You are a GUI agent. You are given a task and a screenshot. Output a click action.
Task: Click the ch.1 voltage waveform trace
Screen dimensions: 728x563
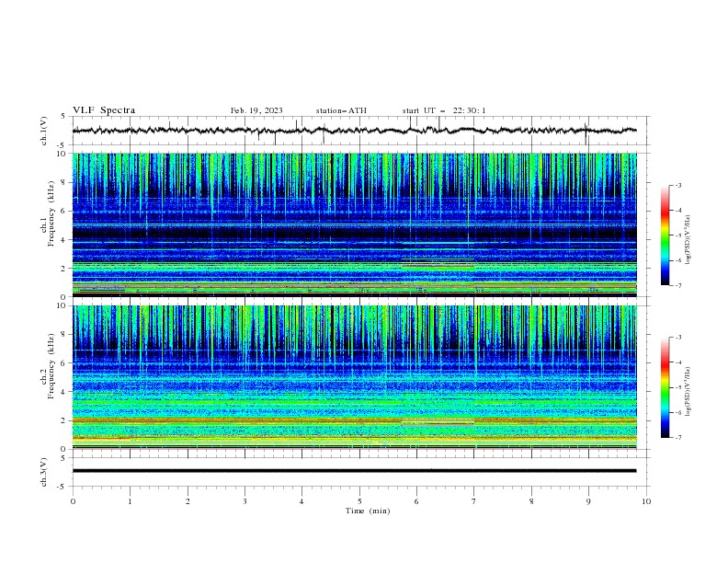pos(354,131)
